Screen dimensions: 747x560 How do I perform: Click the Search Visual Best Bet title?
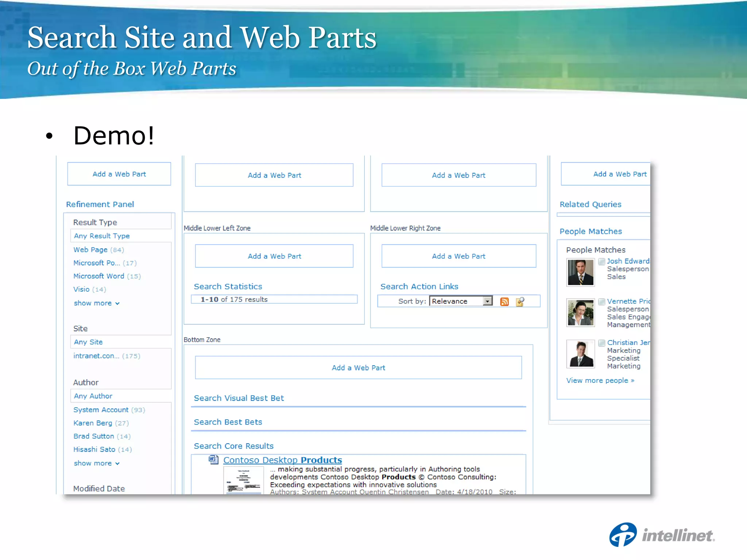(239, 398)
